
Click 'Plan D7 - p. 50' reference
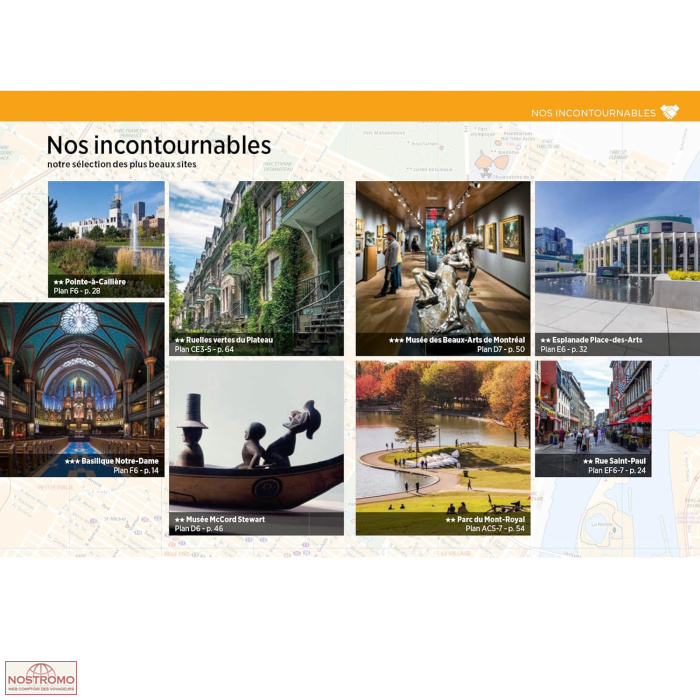(501, 350)
